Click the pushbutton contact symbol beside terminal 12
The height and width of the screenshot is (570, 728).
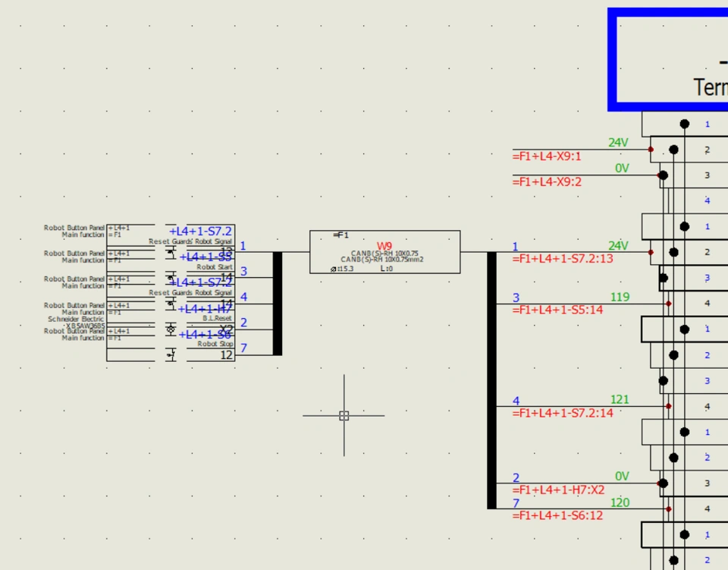pos(171,355)
